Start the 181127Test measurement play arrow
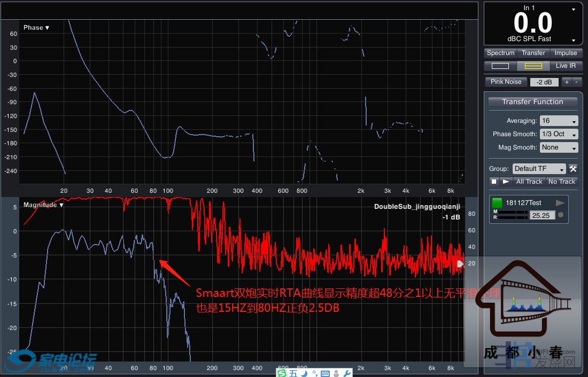Image resolution: width=588 pixels, height=377 pixels. [x=560, y=203]
